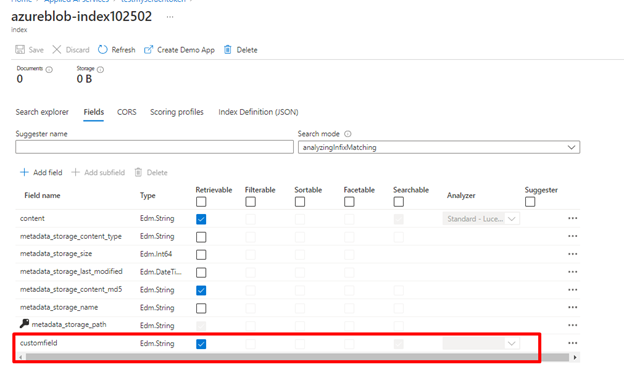Open more options for metadata_storage_size row
The height and width of the screenshot is (375, 624).
[573, 254]
